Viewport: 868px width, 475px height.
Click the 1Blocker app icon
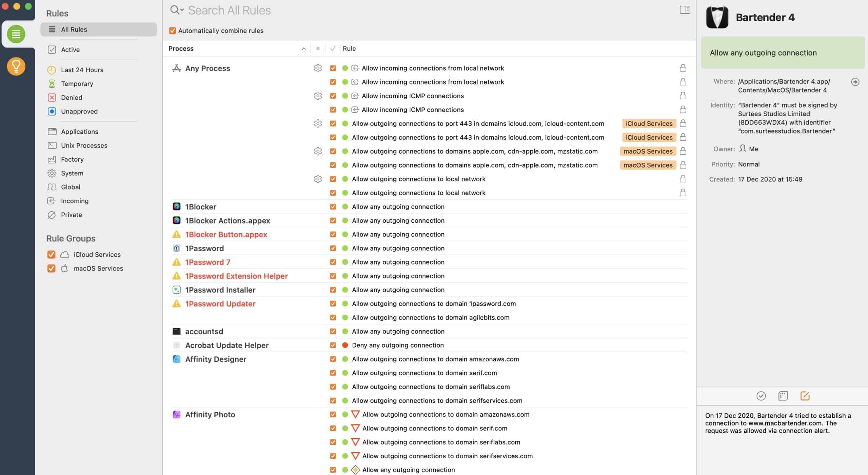[x=176, y=206]
